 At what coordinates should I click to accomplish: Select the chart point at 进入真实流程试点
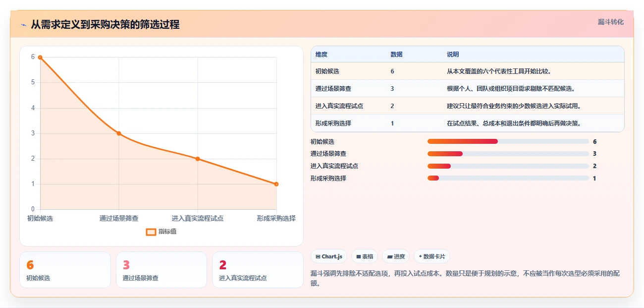198,159
